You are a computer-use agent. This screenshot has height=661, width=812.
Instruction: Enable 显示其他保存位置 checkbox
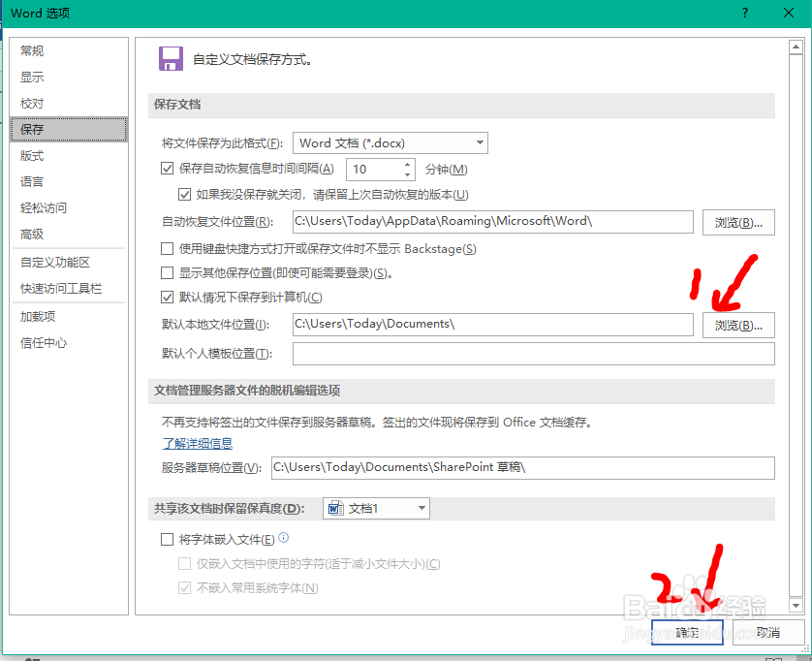[167, 272]
